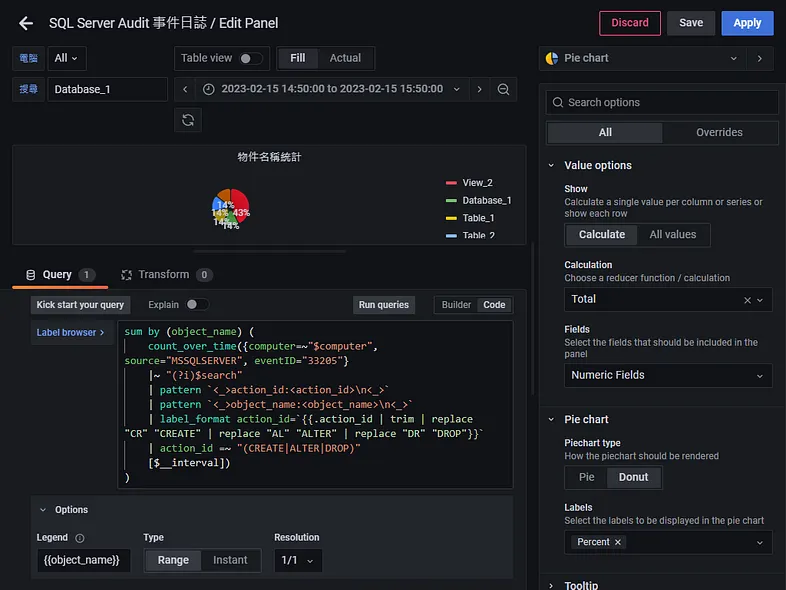This screenshot has height=590, width=786.
Task: Open the Legend info tooltip icon
Action: click(80, 538)
